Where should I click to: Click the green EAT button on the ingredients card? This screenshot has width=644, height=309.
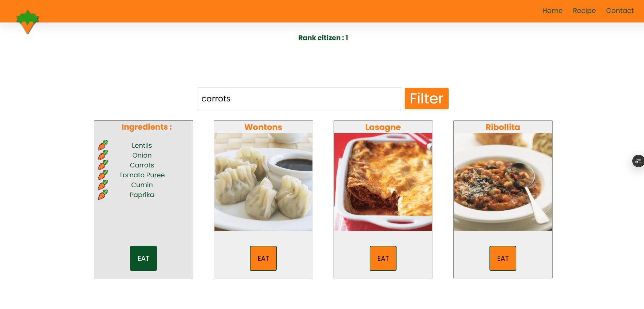pos(143,258)
